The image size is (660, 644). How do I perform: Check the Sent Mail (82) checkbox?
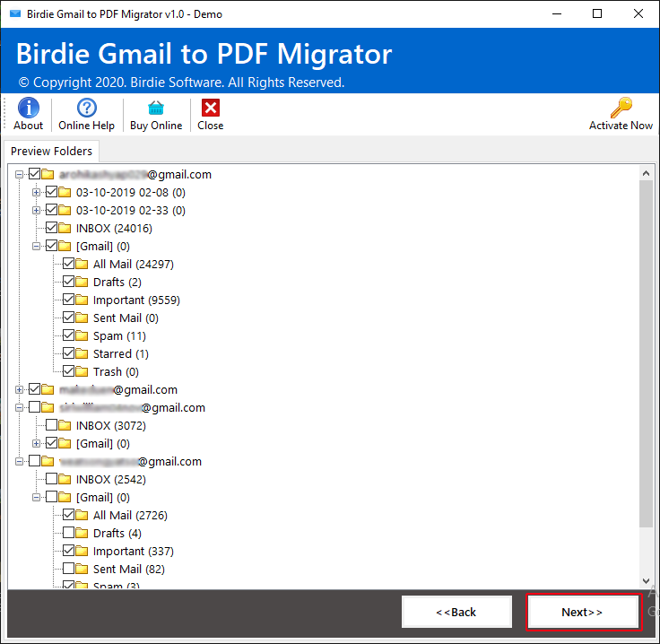(69, 569)
